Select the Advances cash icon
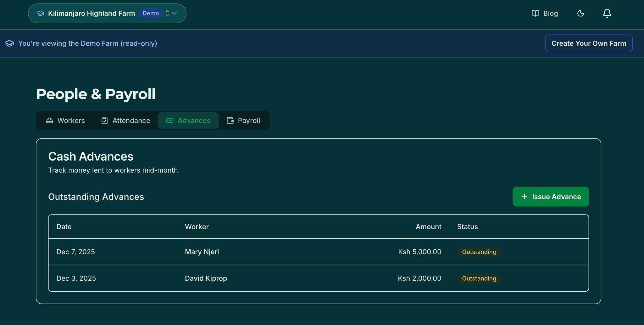 [x=170, y=120]
